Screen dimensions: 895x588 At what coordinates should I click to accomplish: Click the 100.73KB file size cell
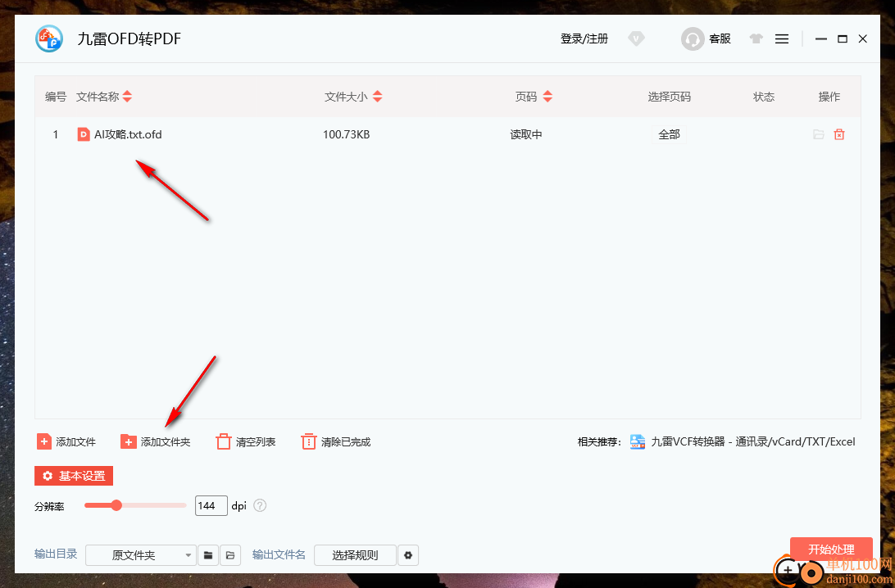[347, 134]
